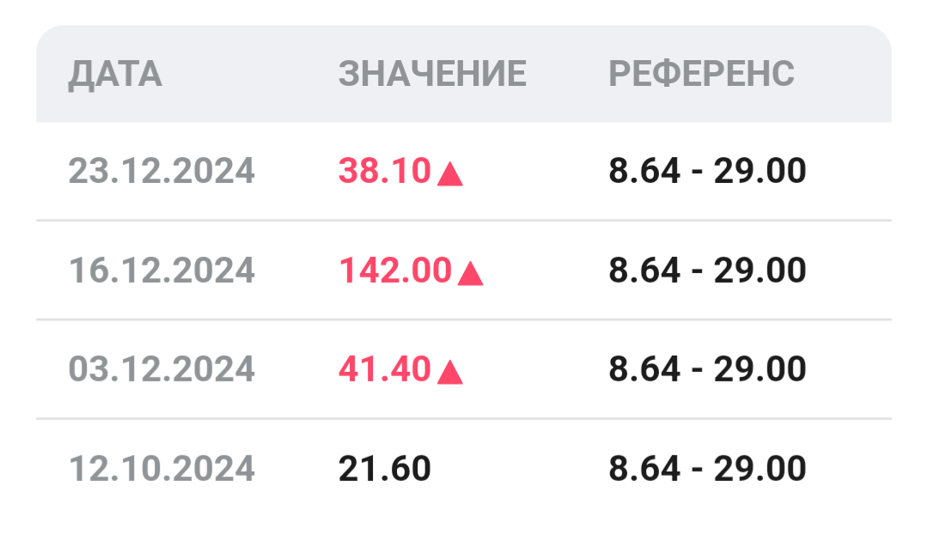Screen dimensions: 928x560
Task: Click the red triangle next to 142.00
Action: pyautogui.click(x=471, y=274)
